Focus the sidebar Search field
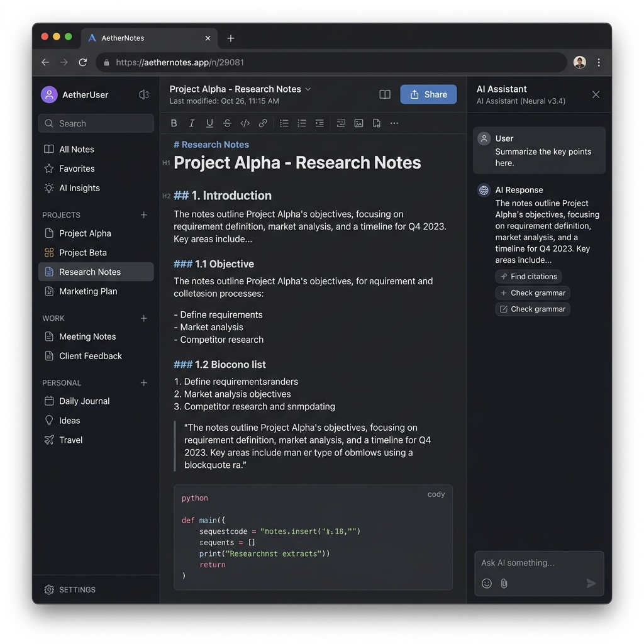The width and height of the screenshot is (644, 644). pos(96,123)
